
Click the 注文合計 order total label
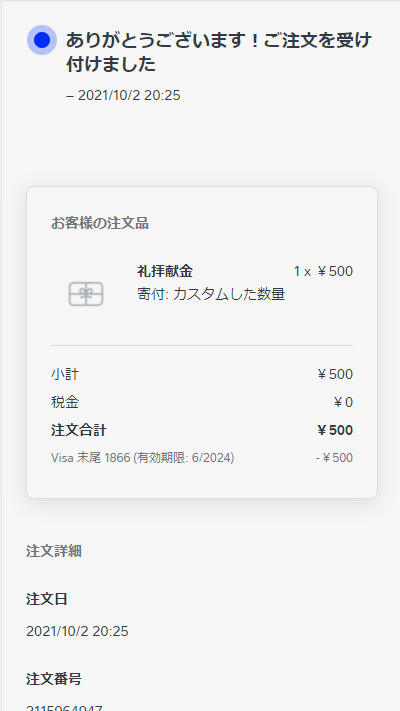pos(78,430)
